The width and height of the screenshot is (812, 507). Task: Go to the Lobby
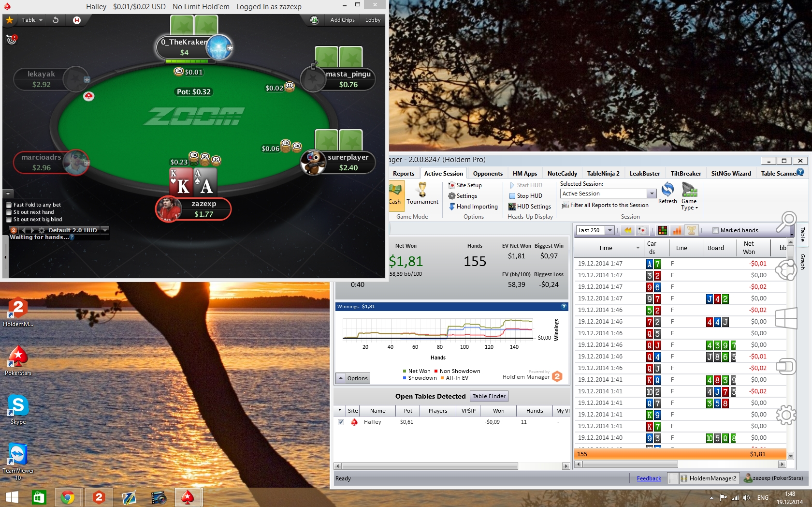pos(373,20)
